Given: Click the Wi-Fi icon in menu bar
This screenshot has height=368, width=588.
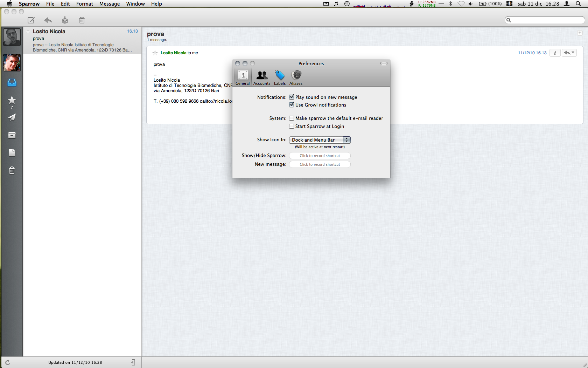Looking at the screenshot, I should click(x=461, y=4).
